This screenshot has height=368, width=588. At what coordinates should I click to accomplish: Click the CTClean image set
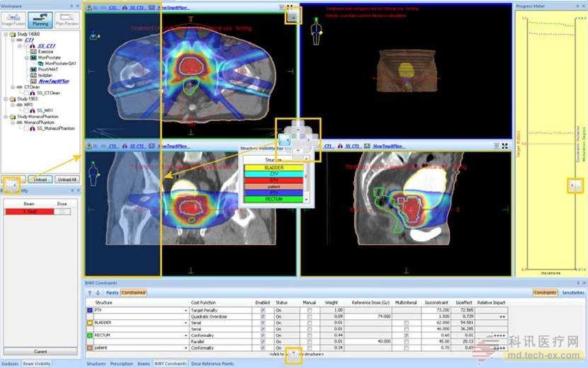pyautogui.click(x=32, y=87)
